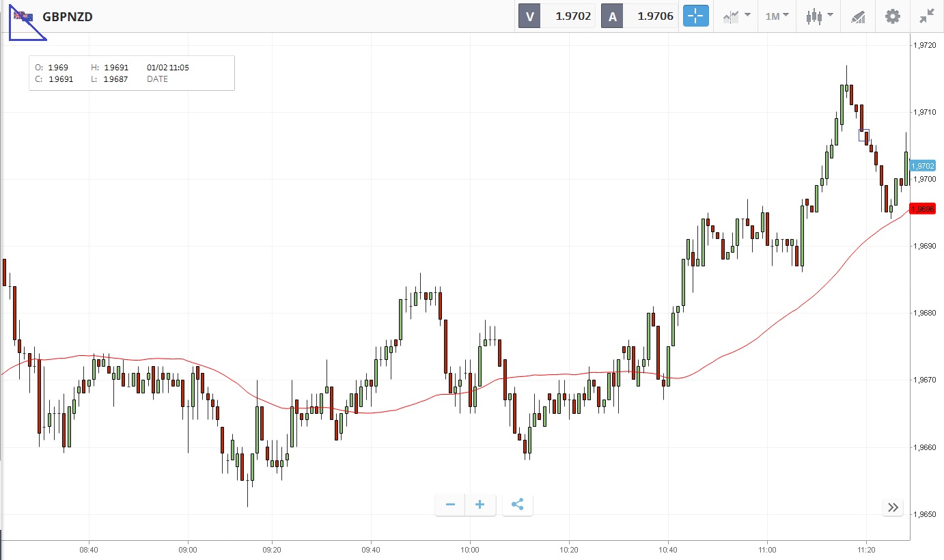This screenshot has width=944, height=560.
Task: Click the 10:00 time axis label
Action: coord(470,549)
